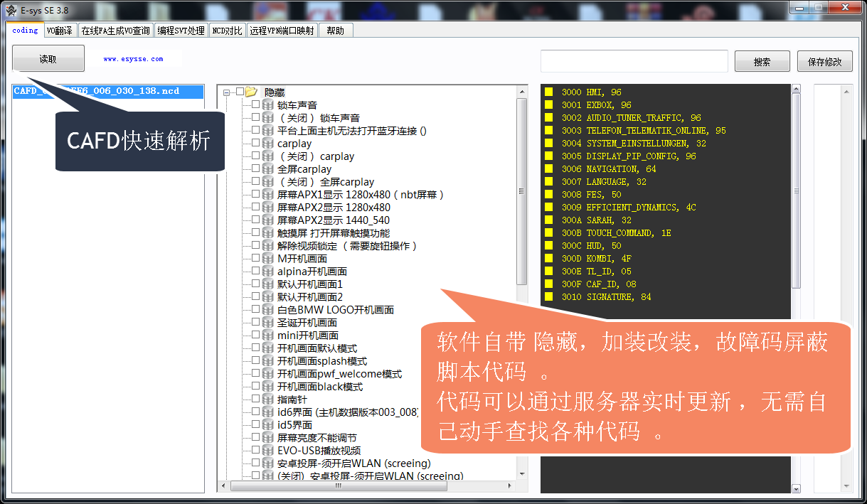Click the 屏幕APX2显示 1280x480 row label
The width and height of the screenshot is (867, 504).
click(334, 208)
